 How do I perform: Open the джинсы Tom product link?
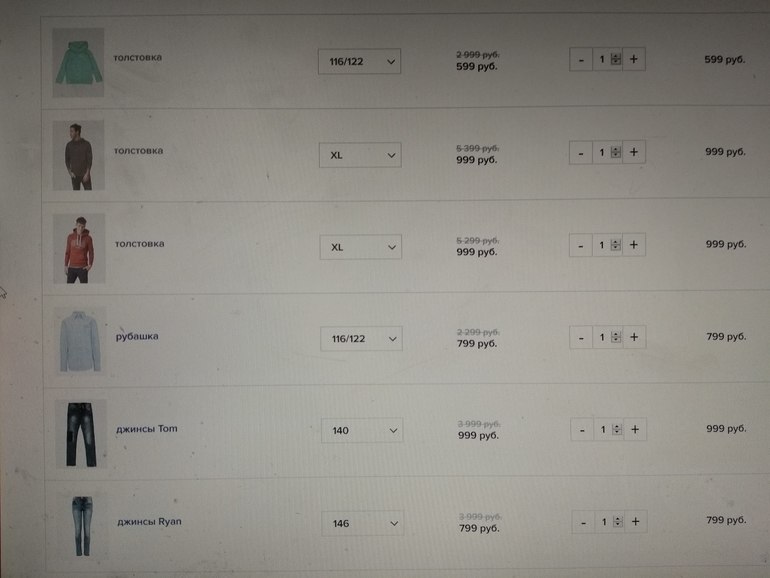(x=147, y=429)
